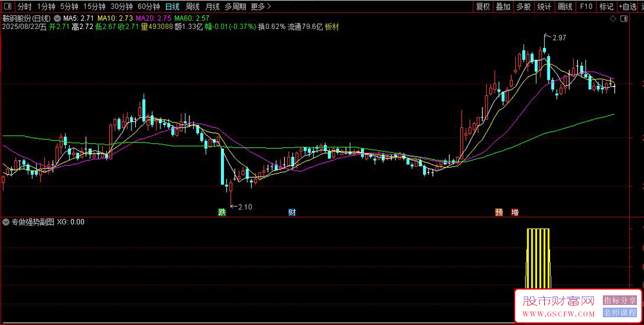Click the MA5: 2.71 indicator label
The width and height of the screenshot is (644, 325).
[79, 19]
